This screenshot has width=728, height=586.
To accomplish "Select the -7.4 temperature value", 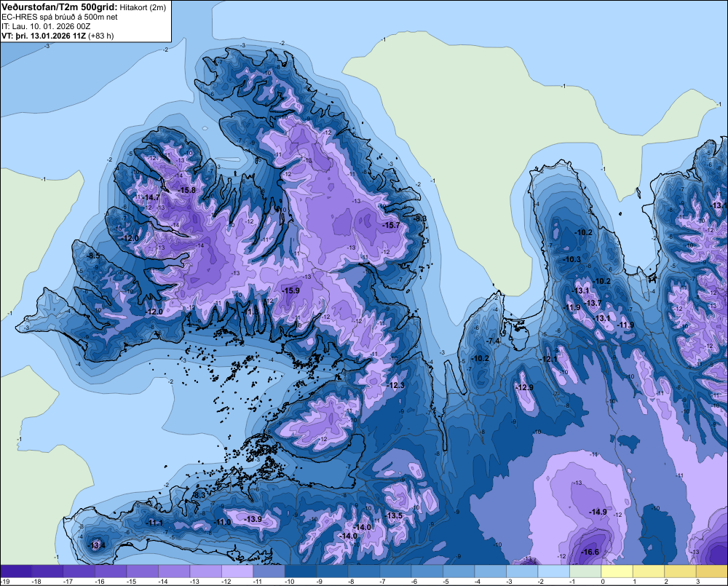I will [x=493, y=341].
